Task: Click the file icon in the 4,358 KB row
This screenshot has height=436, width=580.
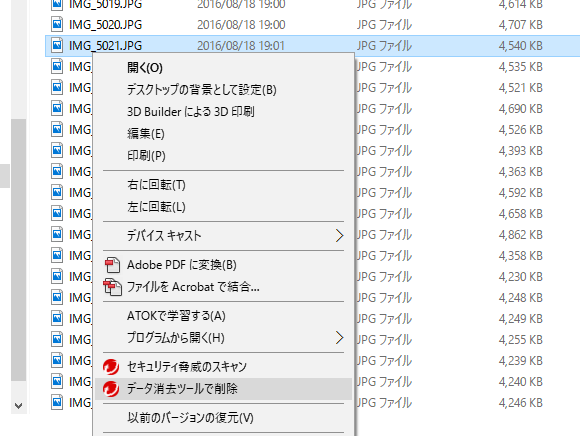Action: point(57,256)
